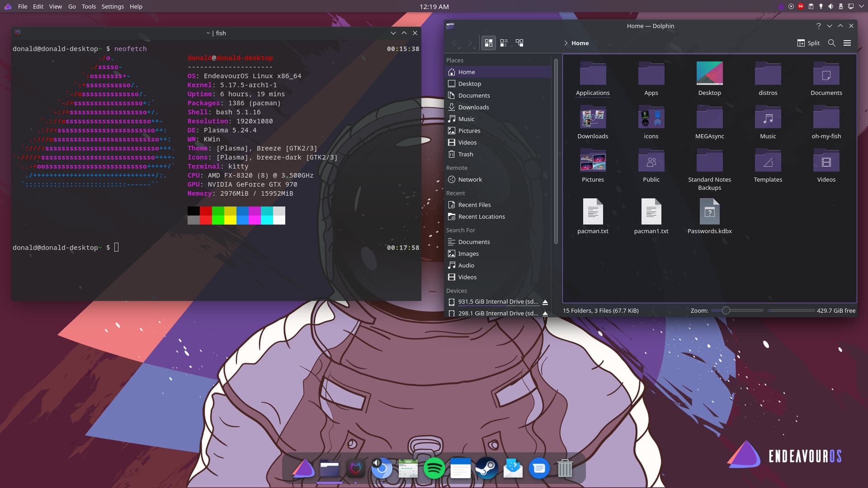Select the distros folder
Image resolution: width=868 pixels, height=488 pixels.
(x=768, y=79)
